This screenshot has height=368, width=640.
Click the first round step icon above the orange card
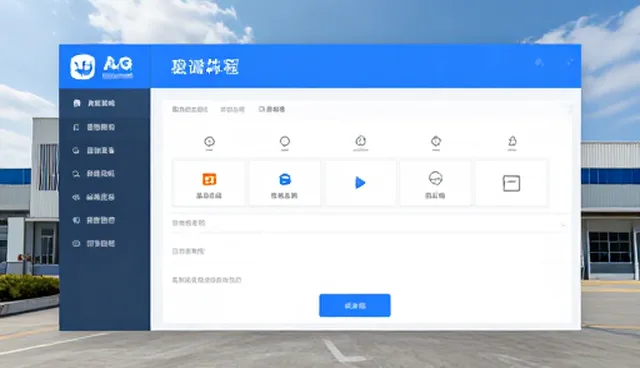click(209, 142)
